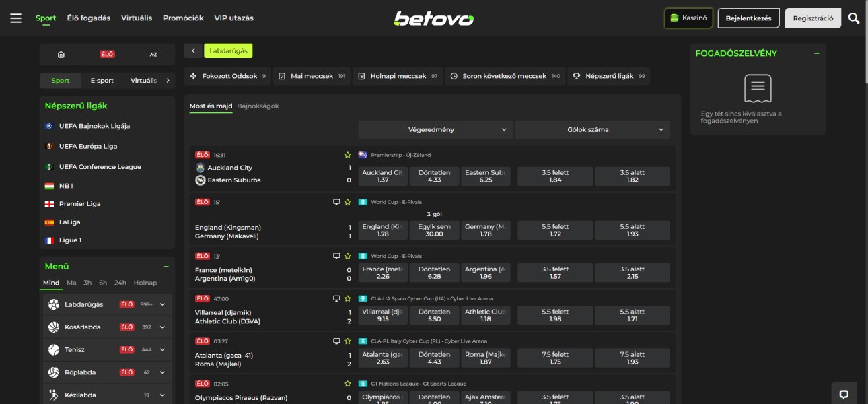Click the NB I Hungarian flag icon
Image resolution: width=868 pixels, height=404 pixels.
[x=49, y=185]
